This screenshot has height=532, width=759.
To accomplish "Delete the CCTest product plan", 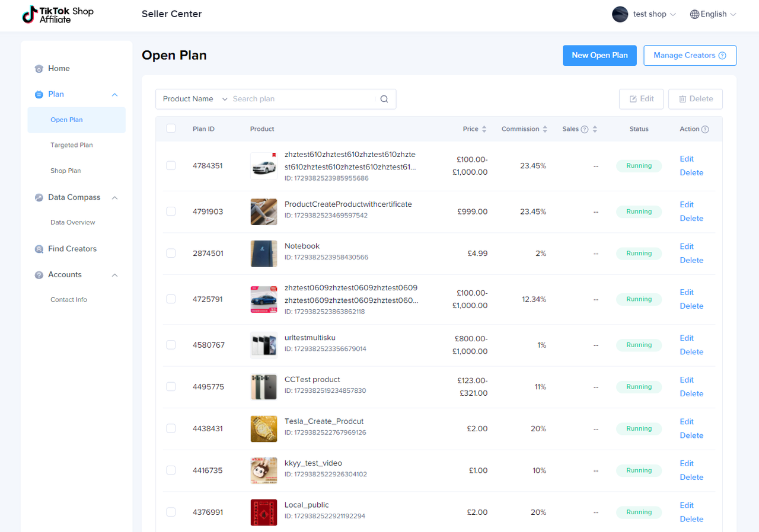I will tap(691, 393).
